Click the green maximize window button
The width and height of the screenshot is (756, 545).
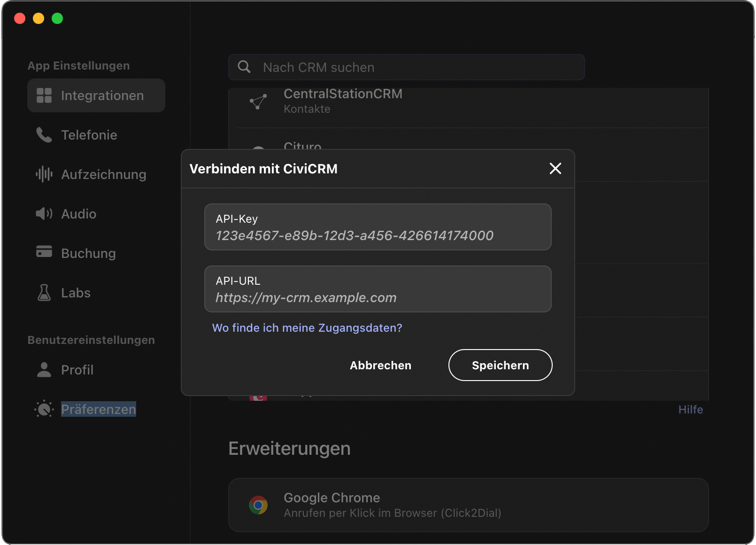[57, 18]
